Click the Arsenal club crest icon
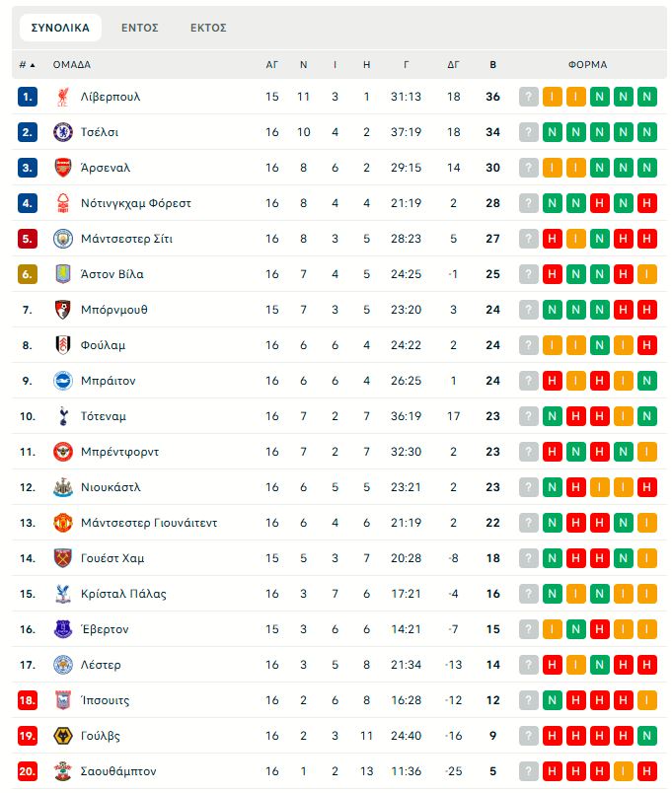The image size is (672, 793). [x=63, y=168]
